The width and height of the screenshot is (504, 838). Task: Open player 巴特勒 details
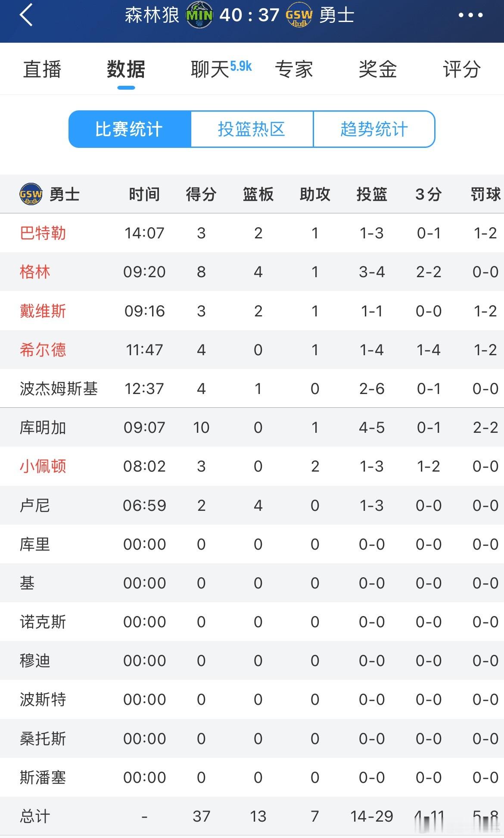(43, 233)
